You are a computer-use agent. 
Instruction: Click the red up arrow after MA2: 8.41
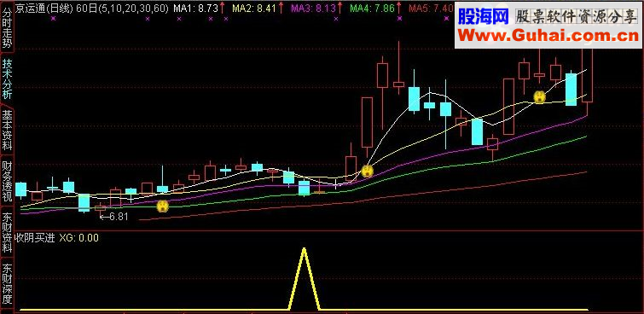point(281,8)
